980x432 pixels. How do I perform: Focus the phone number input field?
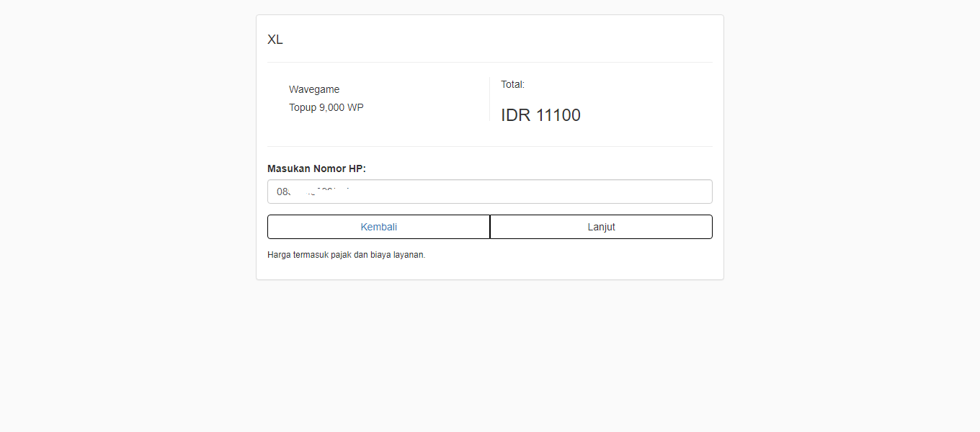click(489, 192)
